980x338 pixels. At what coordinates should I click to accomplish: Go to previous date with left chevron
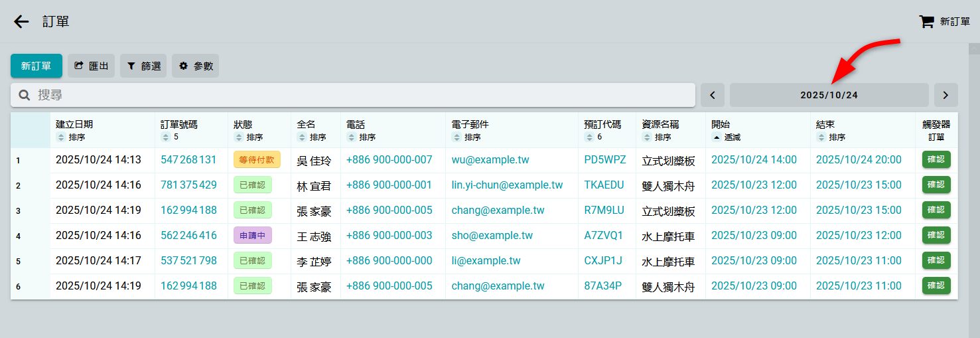(x=713, y=95)
